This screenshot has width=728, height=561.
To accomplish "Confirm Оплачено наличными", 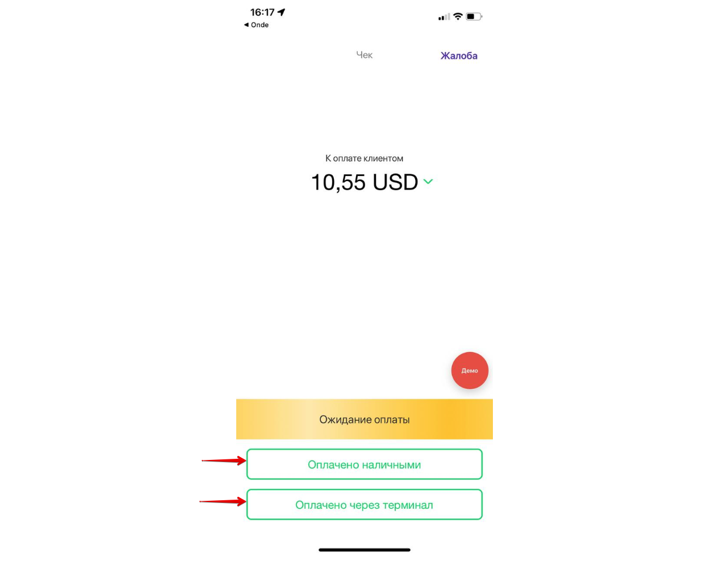I will [364, 464].
